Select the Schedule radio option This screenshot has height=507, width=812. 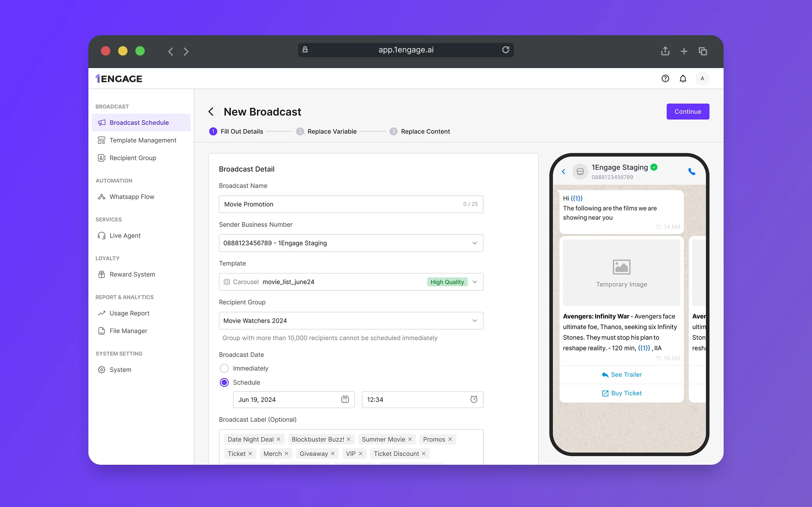point(224,383)
